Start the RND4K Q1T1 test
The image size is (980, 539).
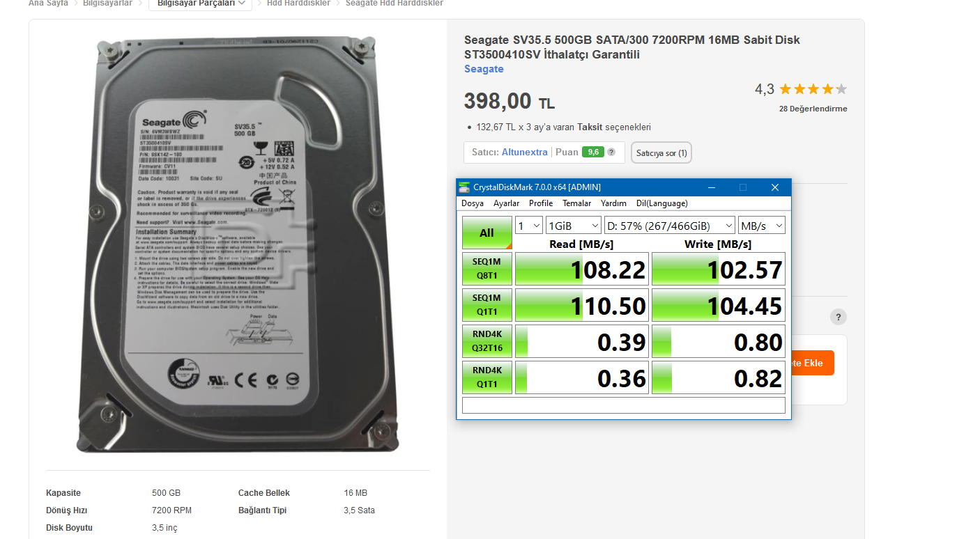click(x=487, y=377)
